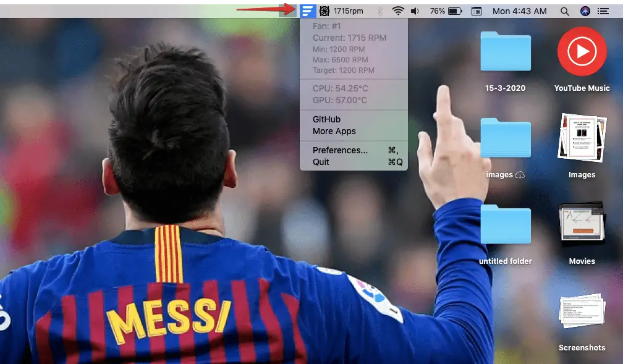The image size is (623, 364).
Task: Click the 'Target: 1200 RPM' line
Action: 354,70
